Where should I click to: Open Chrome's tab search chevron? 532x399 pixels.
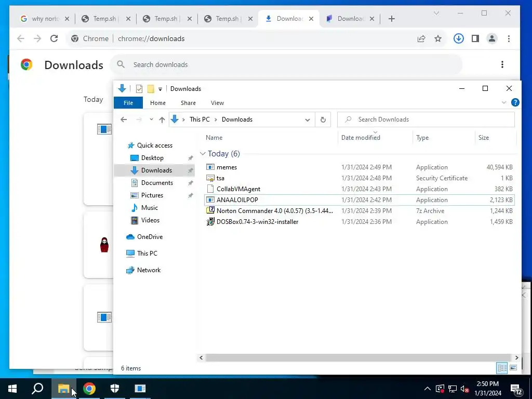click(x=436, y=13)
